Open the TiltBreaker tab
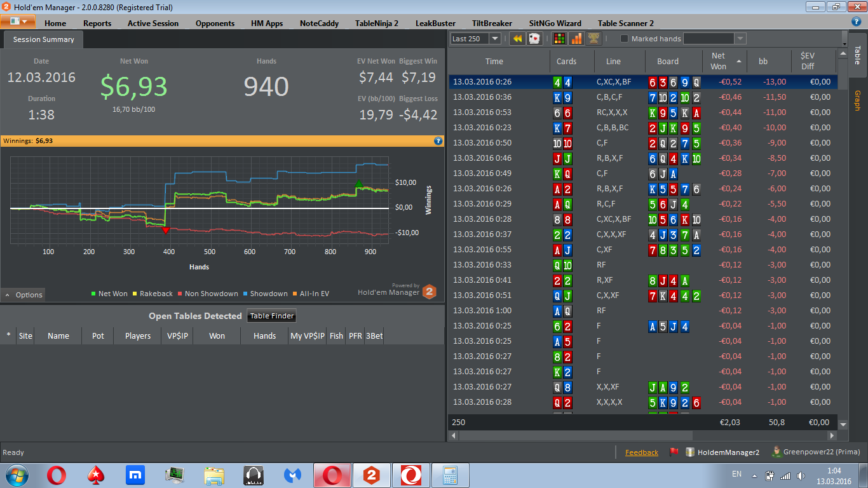 point(492,24)
